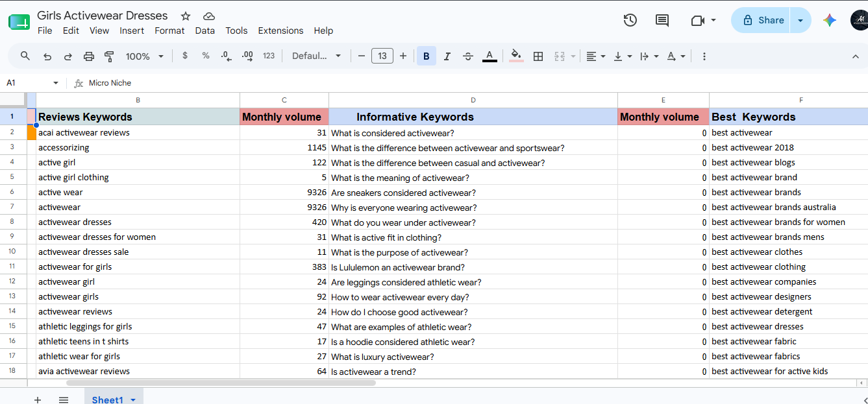Open the 100% zoom dropdown
868x404 pixels.
(x=145, y=56)
